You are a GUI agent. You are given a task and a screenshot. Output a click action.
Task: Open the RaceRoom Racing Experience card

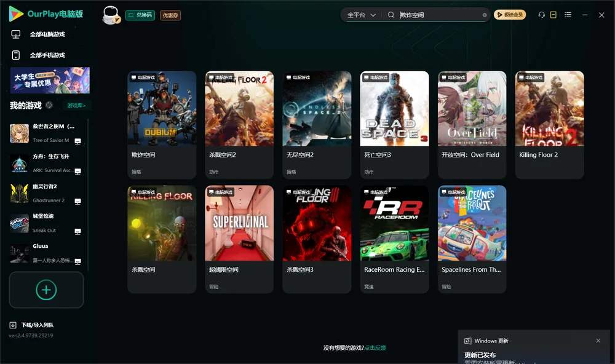point(394,239)
